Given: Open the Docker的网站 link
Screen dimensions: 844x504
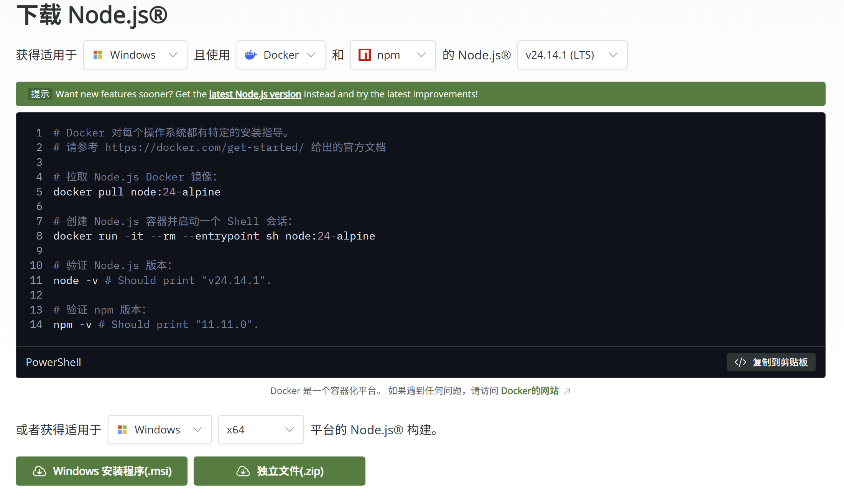Looking at the screenshot, I should (x=530, y=391).
